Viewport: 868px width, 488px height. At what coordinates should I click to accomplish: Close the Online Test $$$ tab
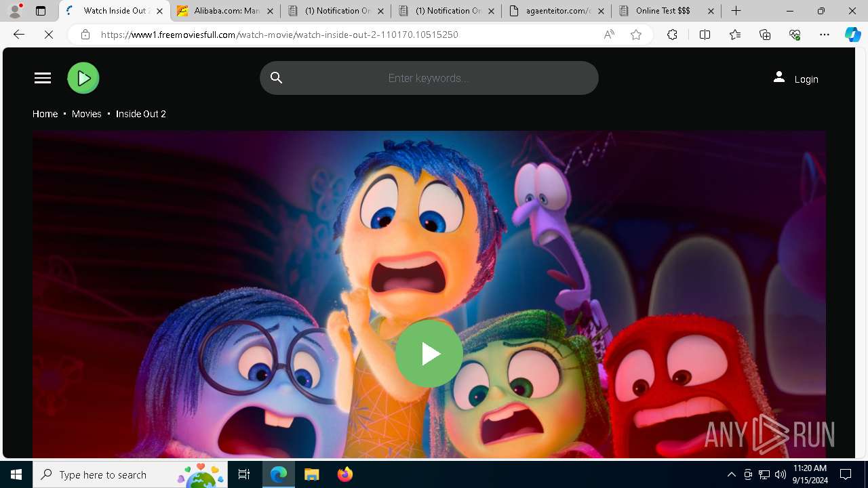[711, 11]
